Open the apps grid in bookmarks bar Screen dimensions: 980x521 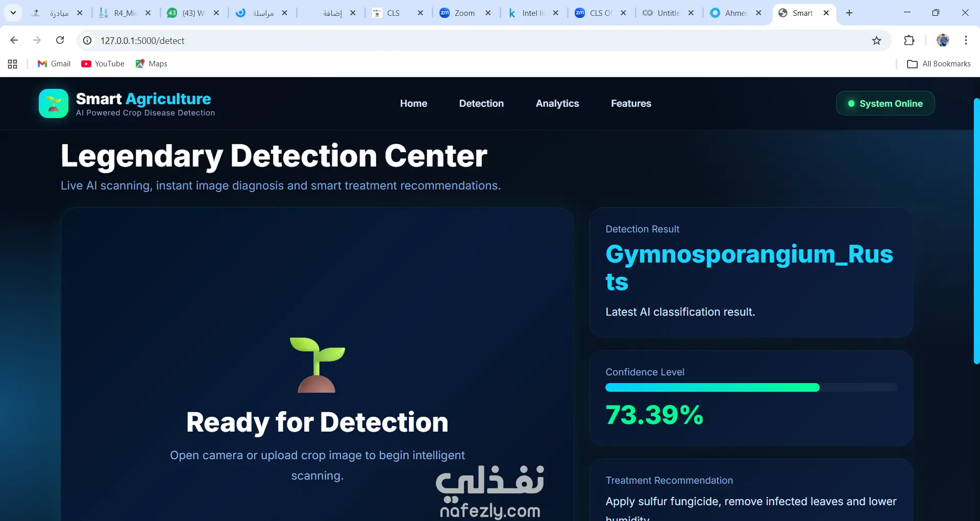pyautogui.click(x=13, y=64)
